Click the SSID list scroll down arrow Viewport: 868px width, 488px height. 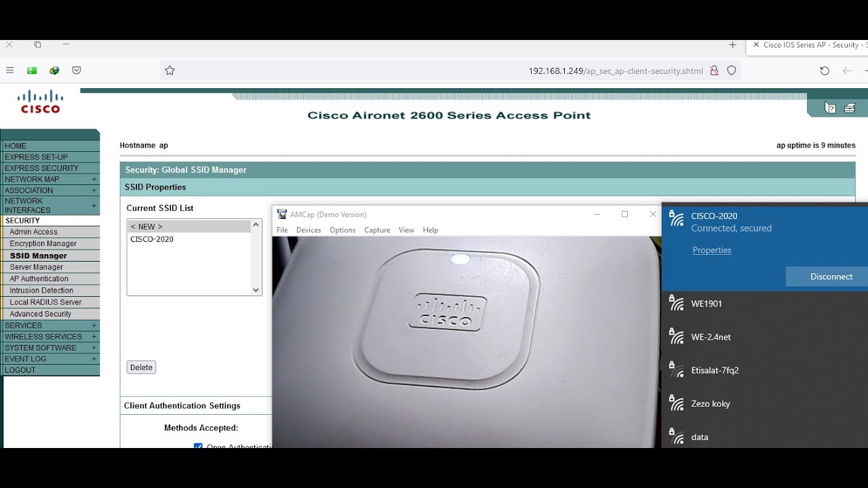[x=256, y=290]
